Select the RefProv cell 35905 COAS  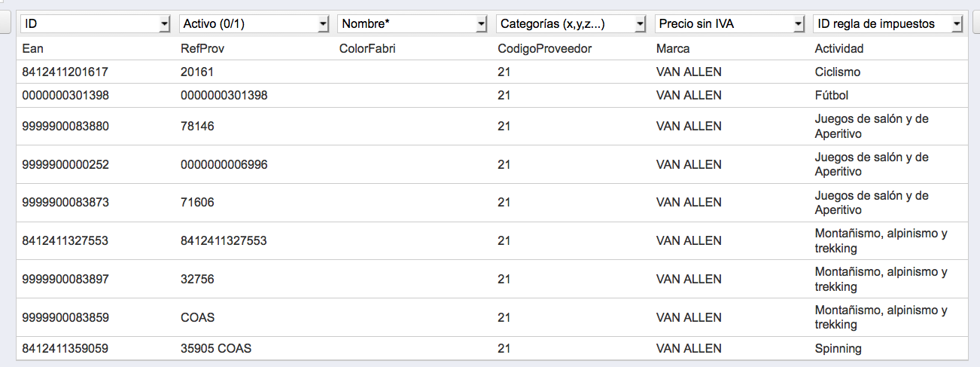(x=216, y=349)
